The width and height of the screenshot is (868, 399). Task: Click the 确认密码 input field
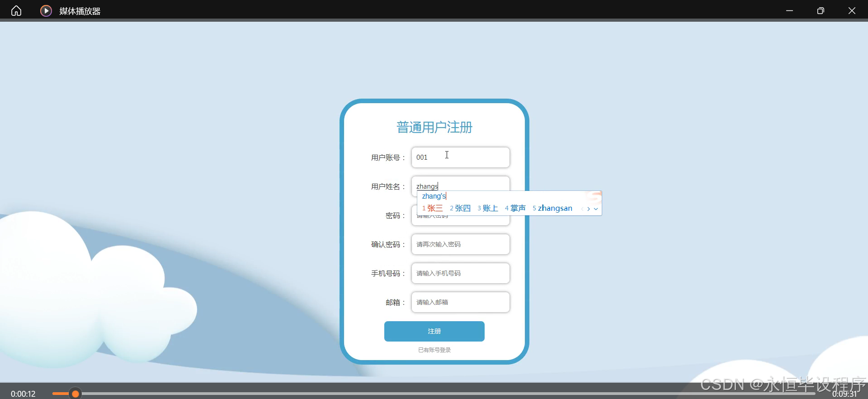[460, 244]
